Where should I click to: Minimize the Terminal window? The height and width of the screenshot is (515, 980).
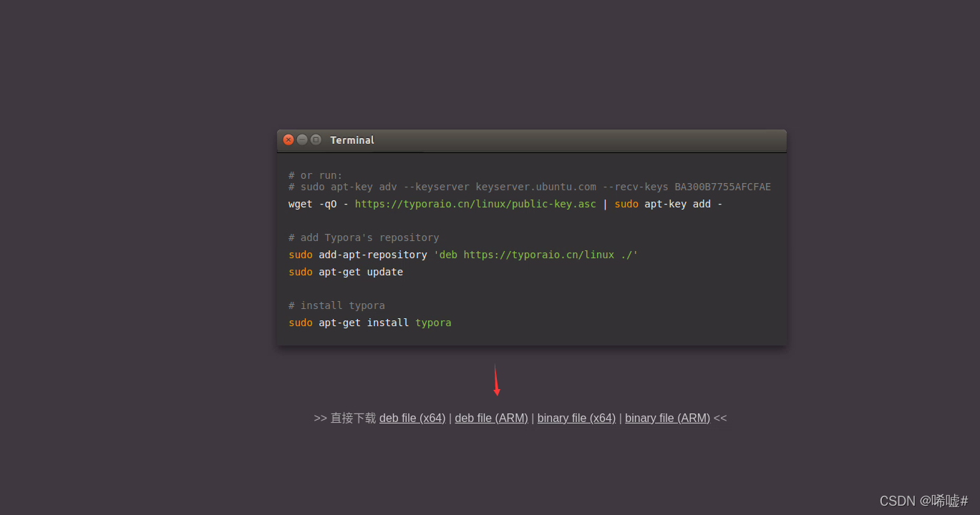(x=302, y=140)
